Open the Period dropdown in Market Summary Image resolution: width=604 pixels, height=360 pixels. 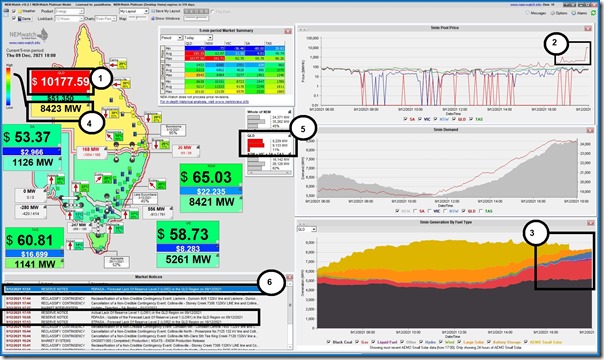tap(171, 38)
